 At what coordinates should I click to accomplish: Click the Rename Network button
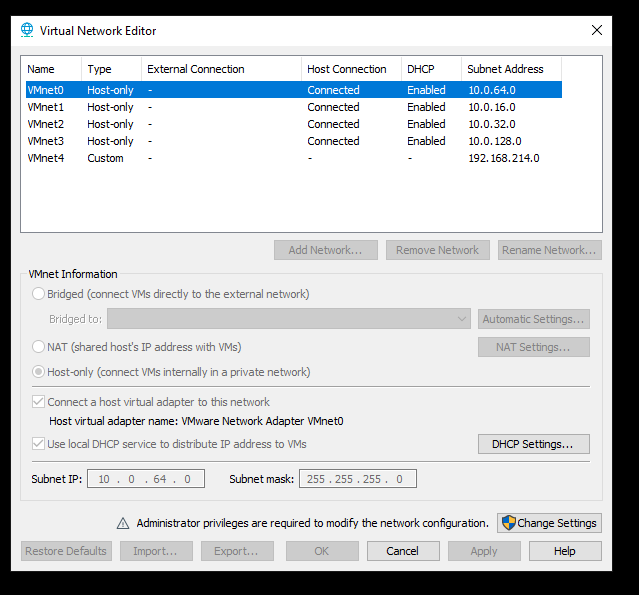tap(549, 250)
